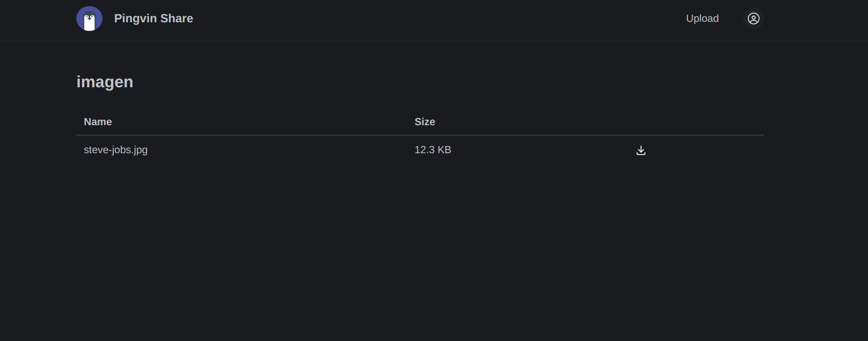This screenshot has width=868, height=341.
Task: Click the Pingvin penguin logo
Action: coord(89,18)
